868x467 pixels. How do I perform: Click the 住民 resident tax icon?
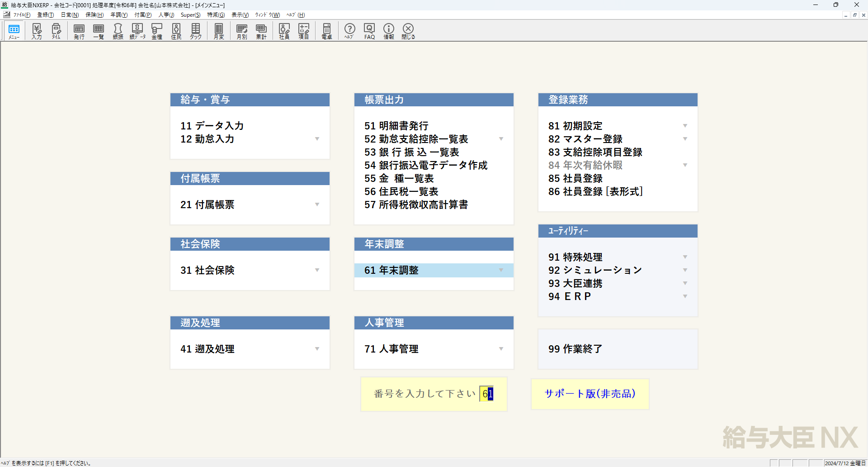click(x=176, y=31)
